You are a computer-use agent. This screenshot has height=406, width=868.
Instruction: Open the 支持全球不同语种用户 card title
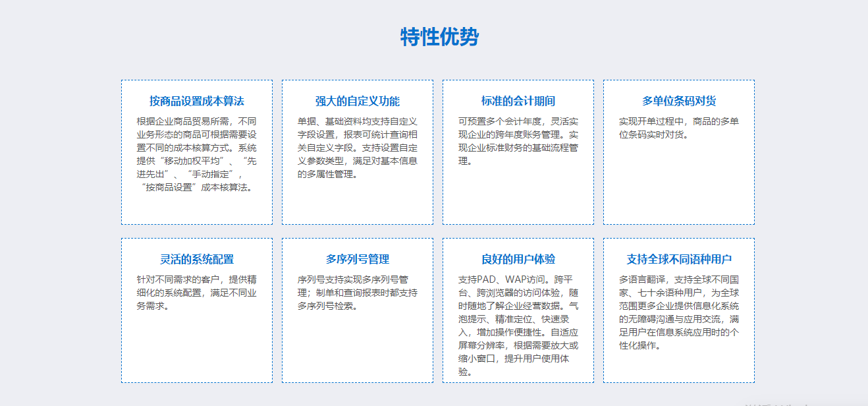pos(678,259)
